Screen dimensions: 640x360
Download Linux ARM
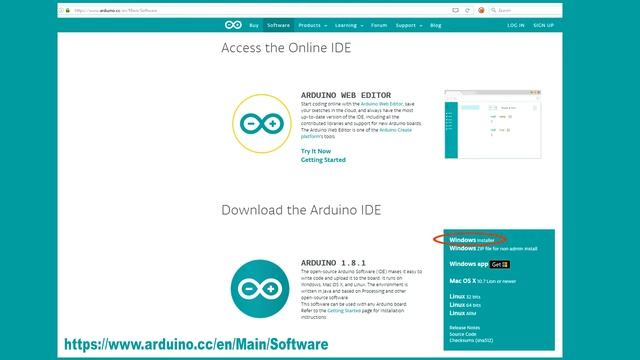pyautogui.click(x=462, y=313)
